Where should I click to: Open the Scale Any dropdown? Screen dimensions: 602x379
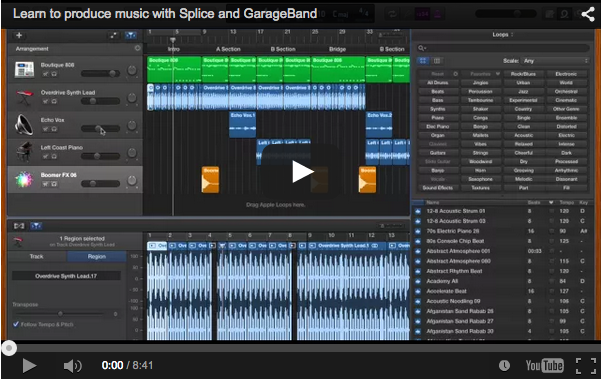[x=555, y=61]
